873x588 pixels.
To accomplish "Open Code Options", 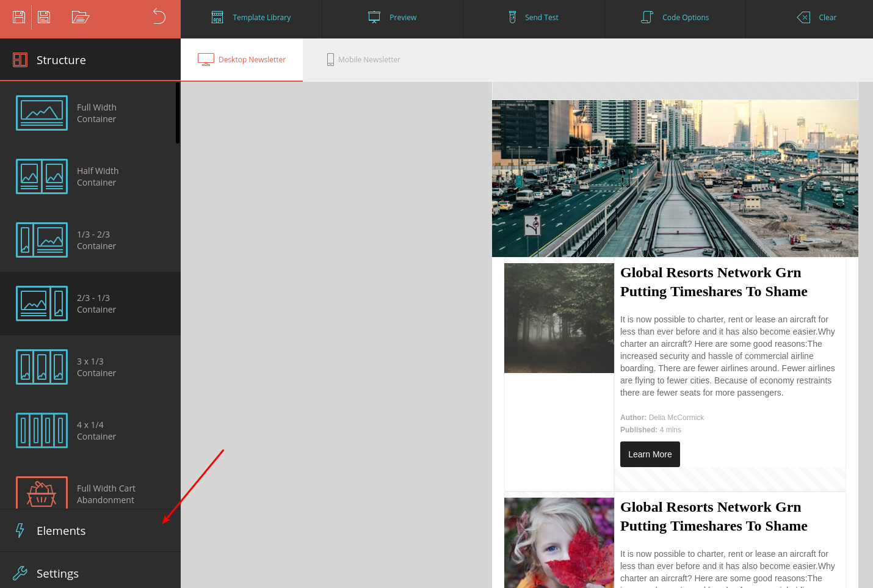I will tap(675, 18).
